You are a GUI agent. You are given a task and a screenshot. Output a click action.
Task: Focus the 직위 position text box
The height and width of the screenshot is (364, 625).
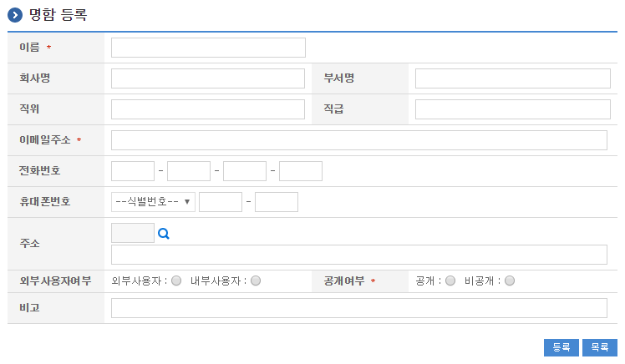[x=208, y=109]
